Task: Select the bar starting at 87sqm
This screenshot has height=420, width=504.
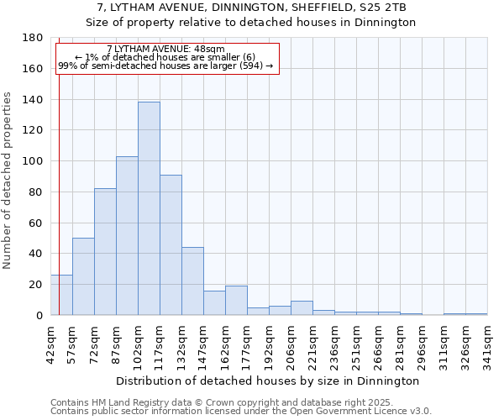Action: pos(127,235)
